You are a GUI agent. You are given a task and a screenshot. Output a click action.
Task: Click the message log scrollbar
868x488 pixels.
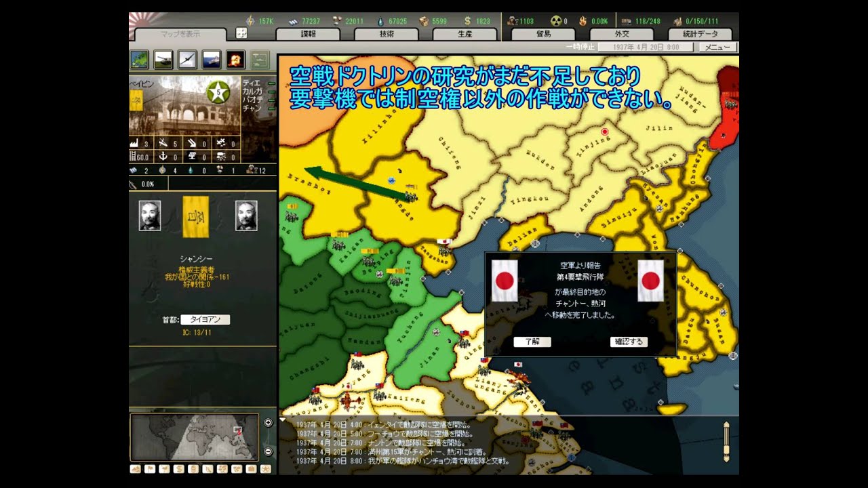(726, 442)
